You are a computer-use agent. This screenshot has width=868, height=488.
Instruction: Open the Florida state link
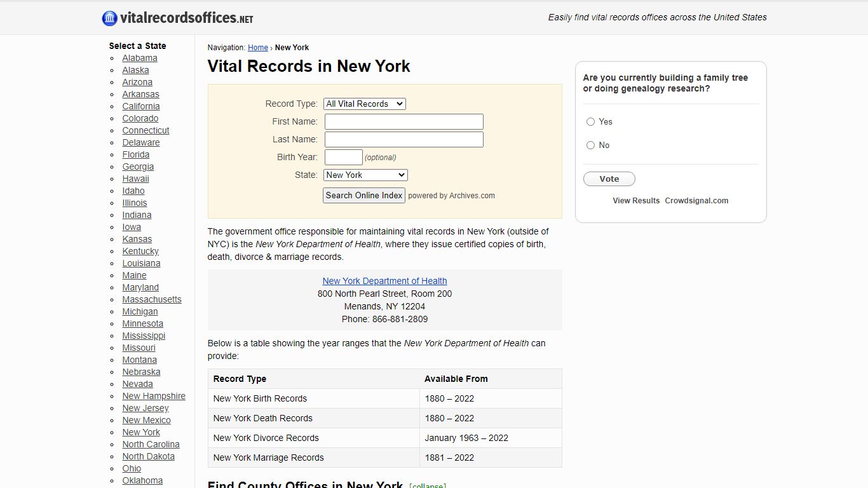(136, 154)
